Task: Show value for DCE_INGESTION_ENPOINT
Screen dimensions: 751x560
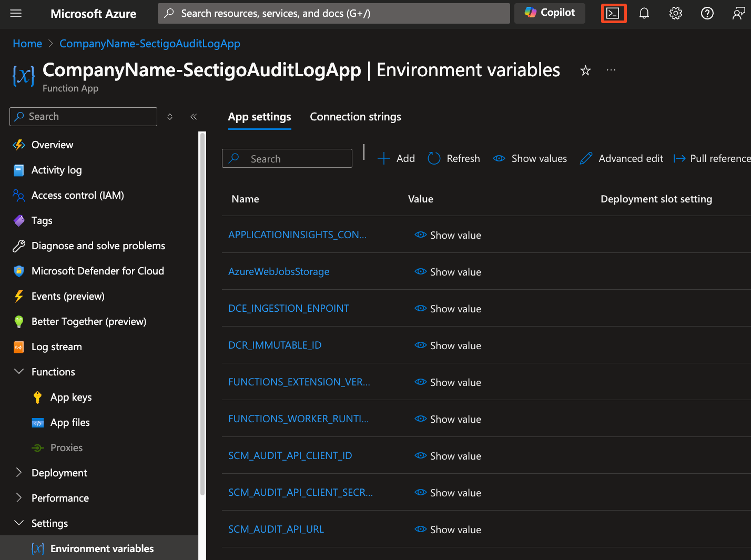Action: click(x=448, y=309)
